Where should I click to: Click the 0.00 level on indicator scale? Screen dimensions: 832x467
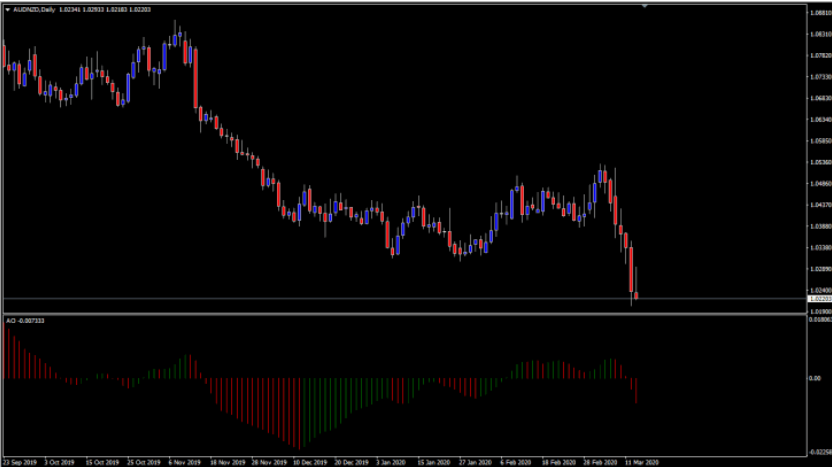pyautogui.click(x=814, y=379)
